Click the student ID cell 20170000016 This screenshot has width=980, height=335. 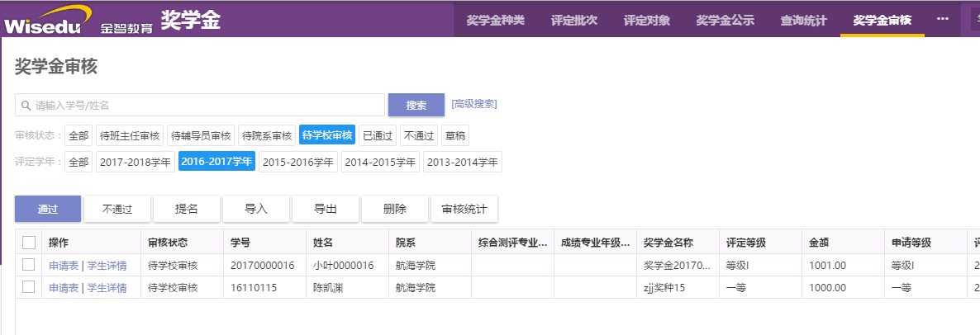264,265
